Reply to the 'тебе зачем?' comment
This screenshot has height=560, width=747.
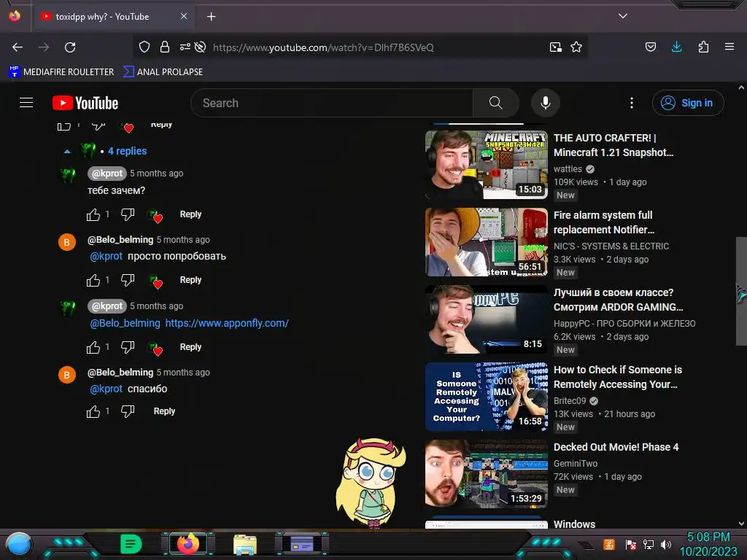pos(190,214)
